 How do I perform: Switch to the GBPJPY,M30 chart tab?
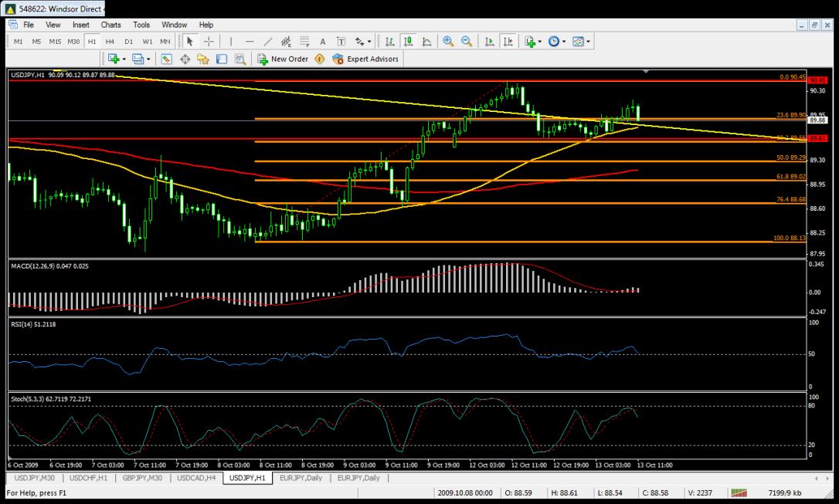(x=145, y=479)
